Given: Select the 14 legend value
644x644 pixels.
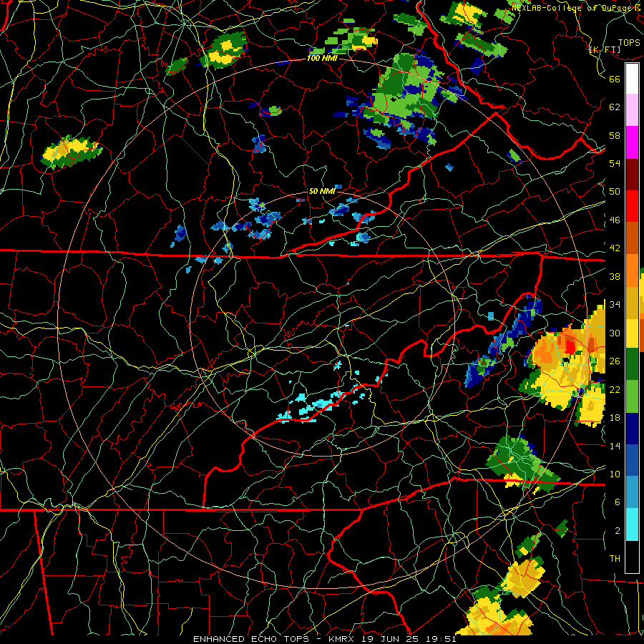Looking at the screenshot, I should pyautogui.click(x=615, y=446).
